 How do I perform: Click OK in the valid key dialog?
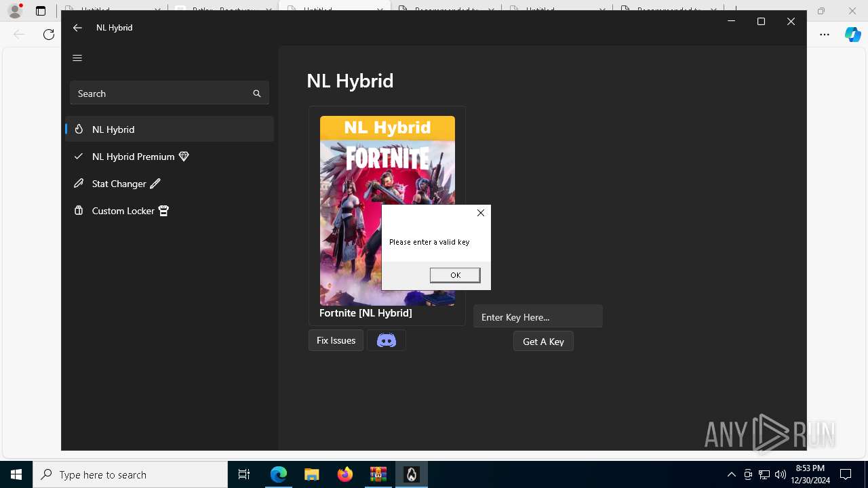point(455,275)
